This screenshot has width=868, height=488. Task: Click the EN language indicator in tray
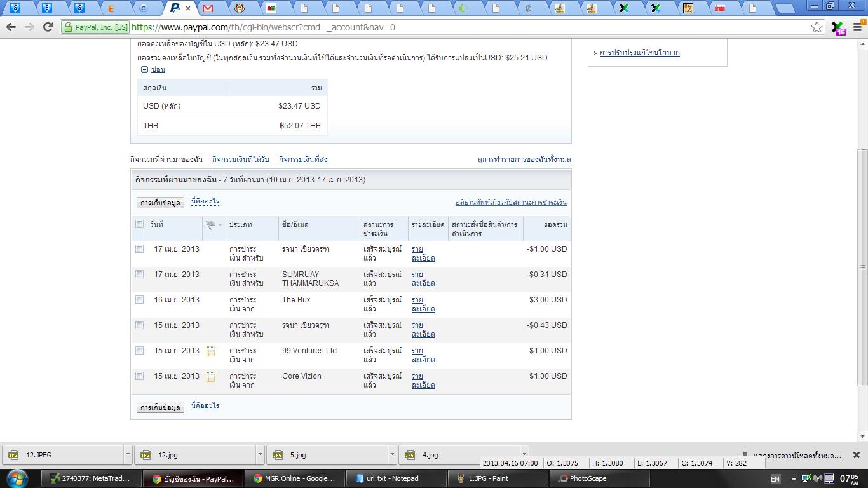pos(775,479)
